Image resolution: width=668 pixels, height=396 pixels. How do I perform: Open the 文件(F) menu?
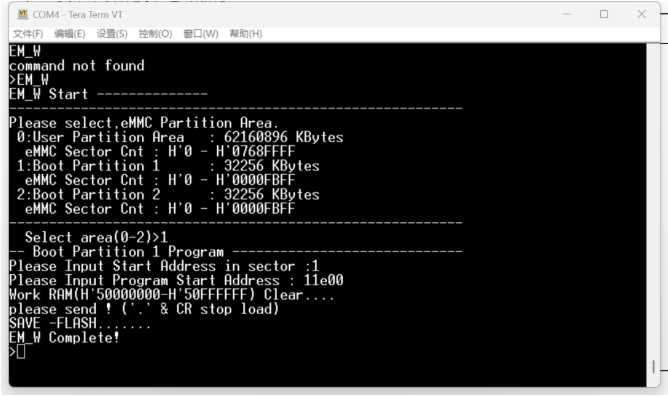(x=28, y=34)
